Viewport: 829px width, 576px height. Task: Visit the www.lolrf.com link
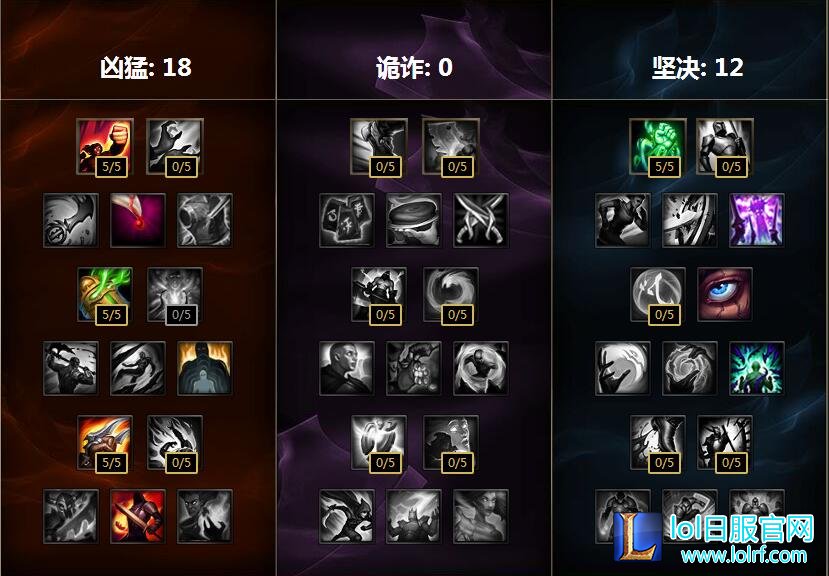pos(744,555)
